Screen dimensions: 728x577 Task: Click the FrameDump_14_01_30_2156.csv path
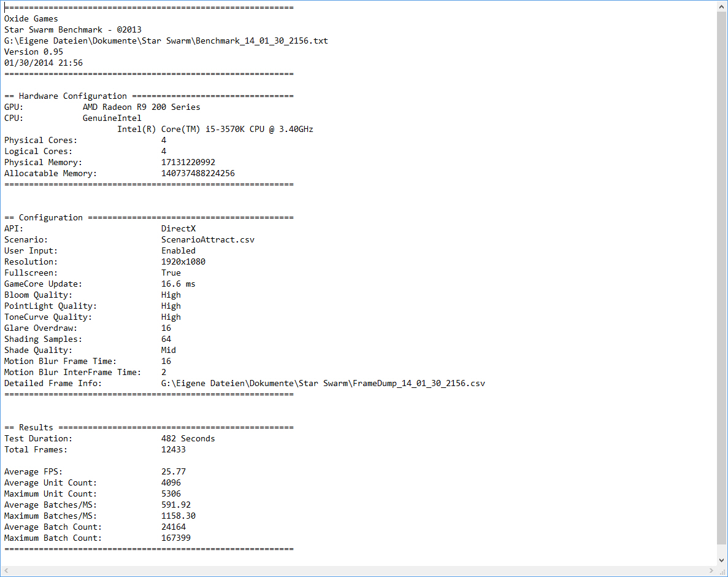click(323, 384)
